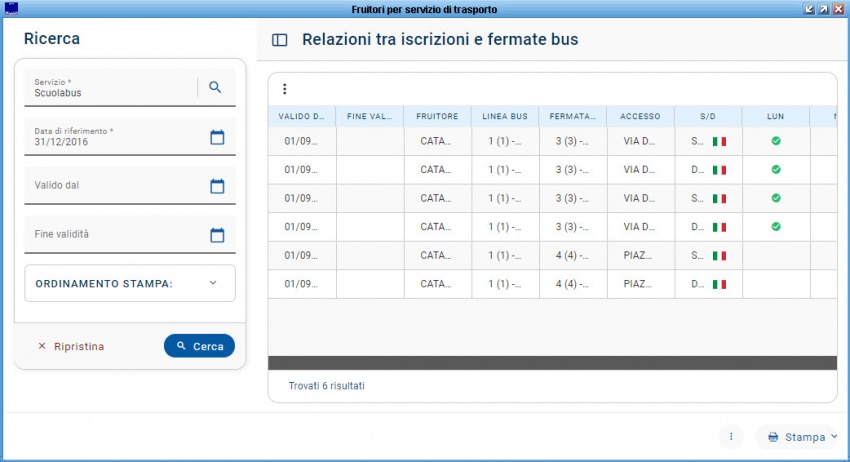Open calendar picker for Valido dal
The width and height of the screenshot is (850, 462).
217,186
